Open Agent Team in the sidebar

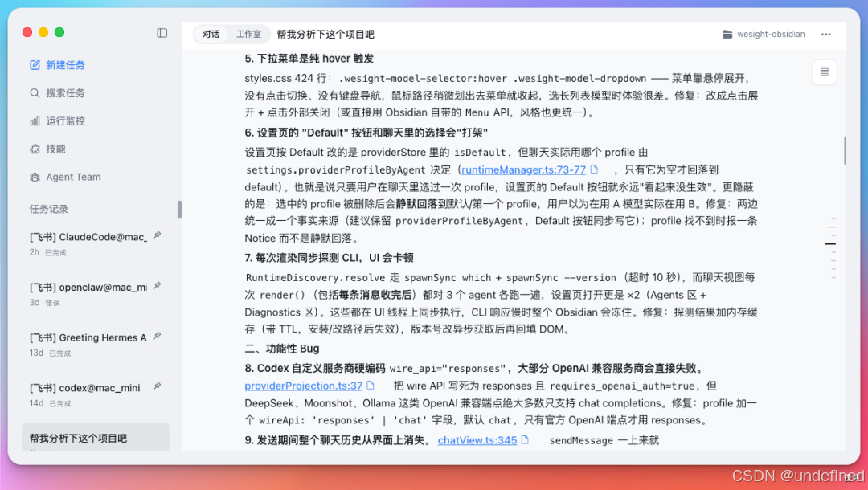pyautogui.click(x=73, y=177)
